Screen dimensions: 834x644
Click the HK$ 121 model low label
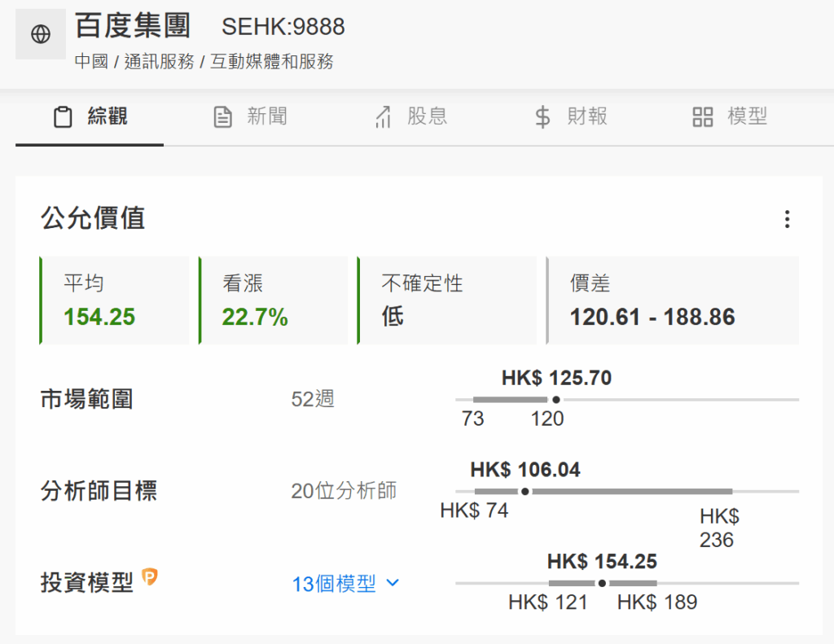[x=548, y=602]
